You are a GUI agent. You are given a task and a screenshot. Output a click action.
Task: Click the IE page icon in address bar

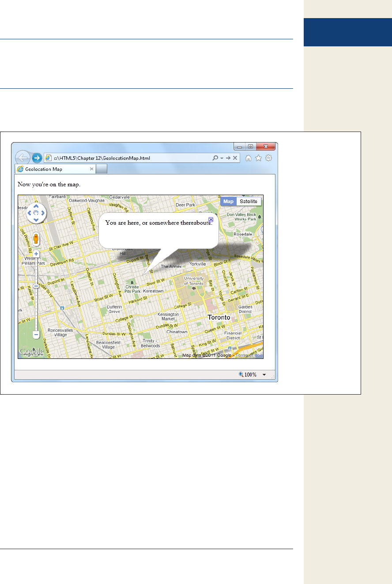(49, 158)
